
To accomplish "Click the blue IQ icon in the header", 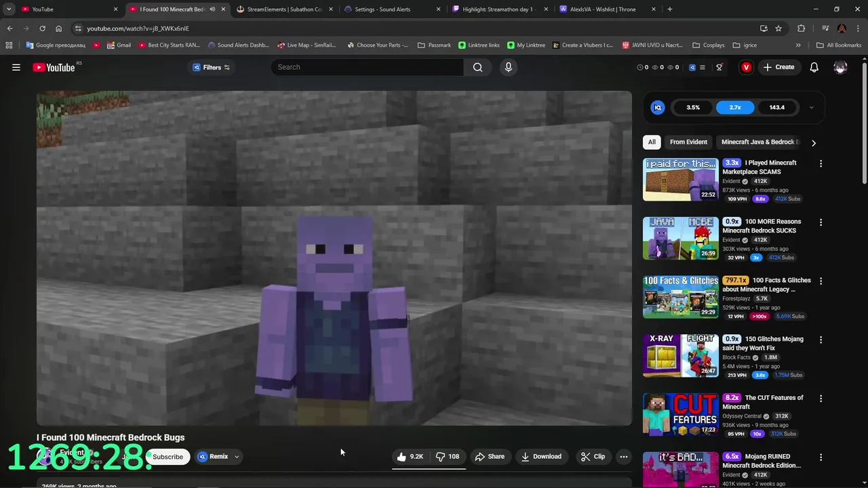I will (x=692, y=67).
